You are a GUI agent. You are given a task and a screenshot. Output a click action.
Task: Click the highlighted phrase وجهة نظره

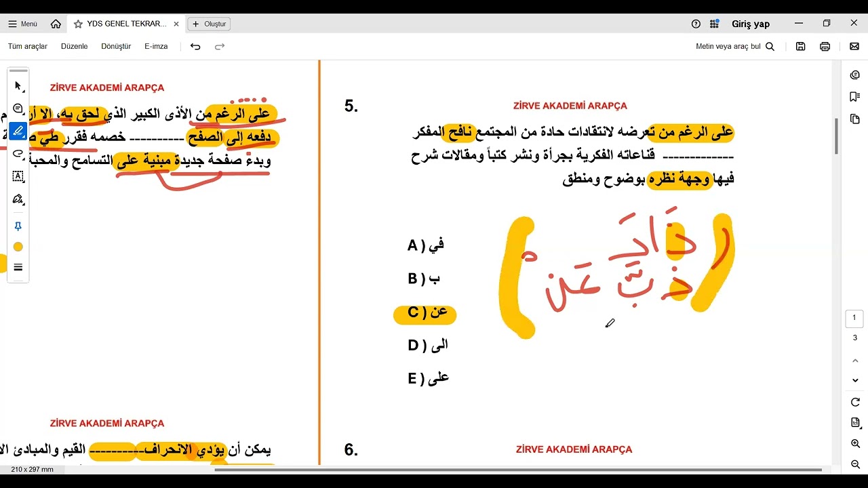pyautogui.click(x=681, y=180)
